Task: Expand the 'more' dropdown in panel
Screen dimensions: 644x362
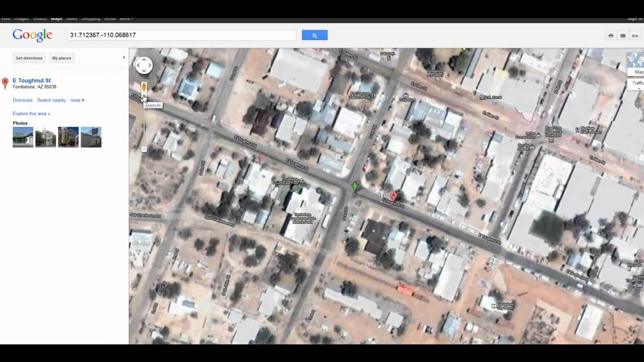Action: tap(77, 101)
